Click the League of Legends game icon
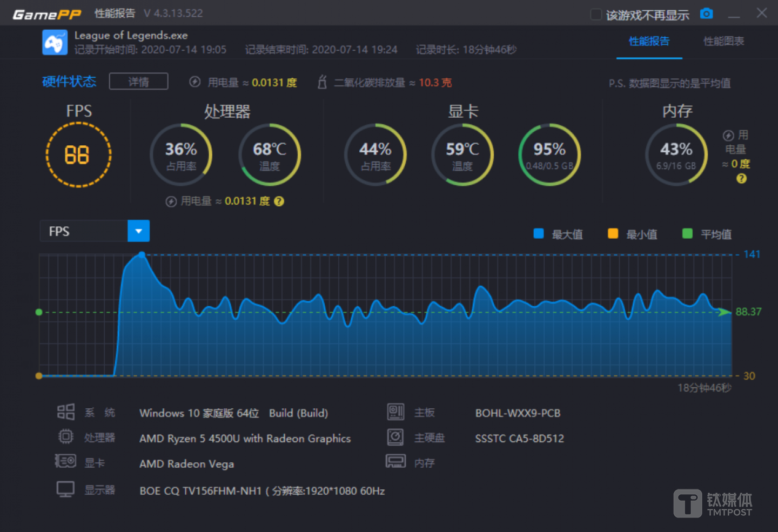Screen dimensions: 778x532 pos(55,43)
